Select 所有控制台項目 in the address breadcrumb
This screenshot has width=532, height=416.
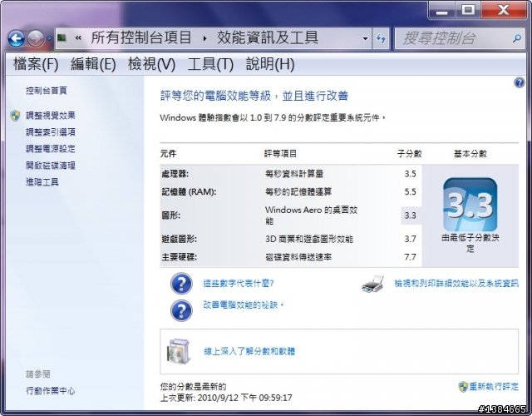[x=141, y=37]
